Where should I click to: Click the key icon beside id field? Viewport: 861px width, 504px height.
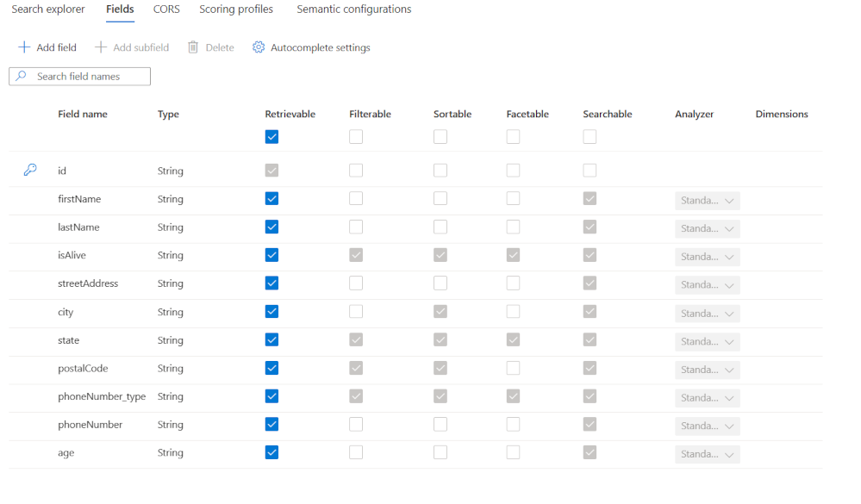coord(30,170)
